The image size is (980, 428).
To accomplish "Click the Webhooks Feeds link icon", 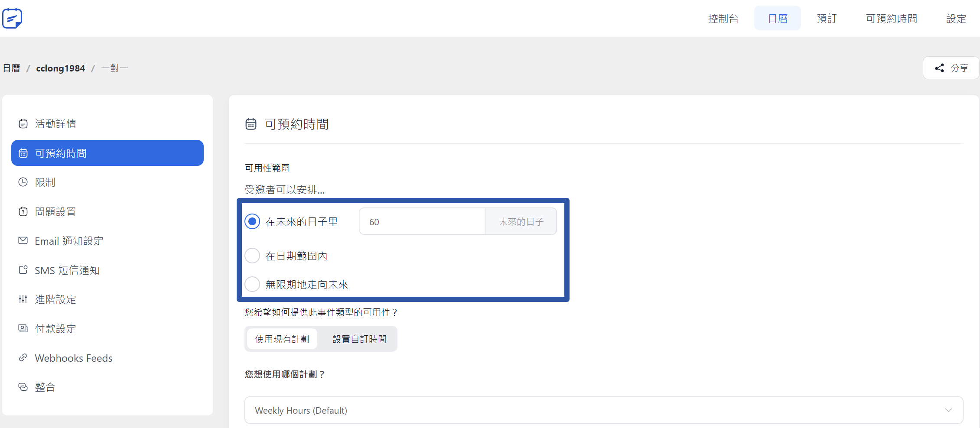I will click(x=23, y=358).
